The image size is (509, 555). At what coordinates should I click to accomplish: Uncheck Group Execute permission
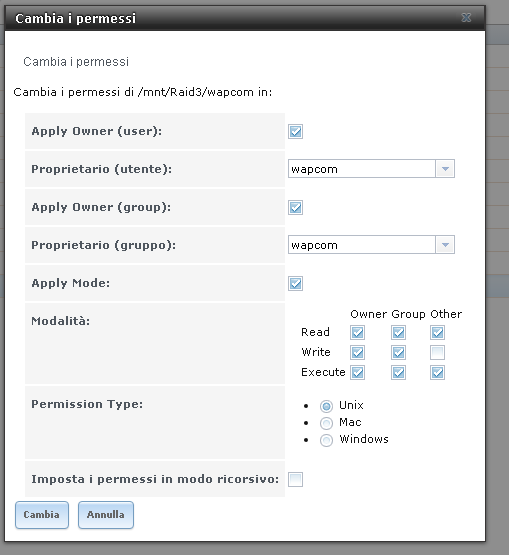point(399,373)
